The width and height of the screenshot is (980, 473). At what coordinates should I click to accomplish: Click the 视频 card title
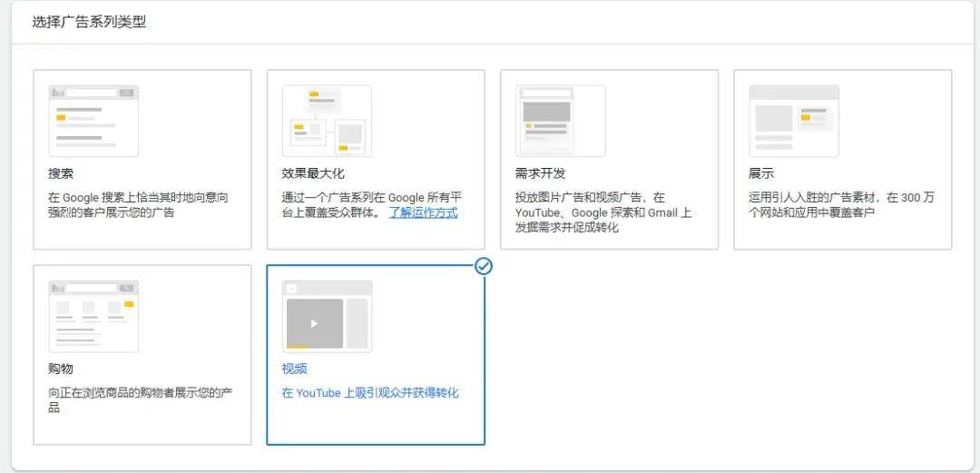pos(294,369)
